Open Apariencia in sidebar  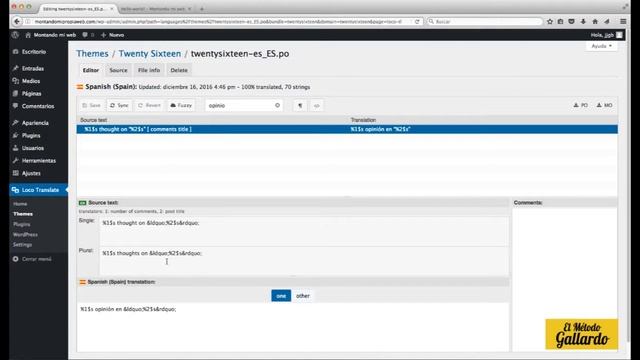click(x=35, y=123)
